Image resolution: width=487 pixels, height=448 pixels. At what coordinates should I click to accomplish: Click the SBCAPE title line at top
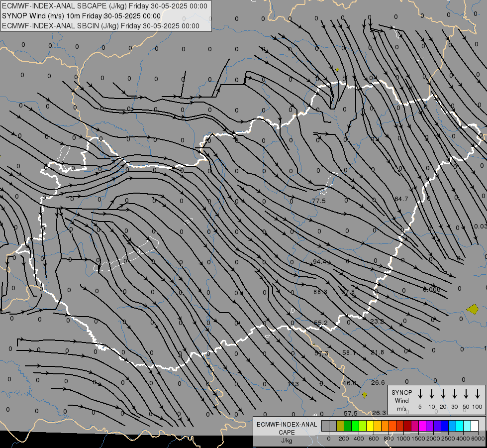click(104, 6)
